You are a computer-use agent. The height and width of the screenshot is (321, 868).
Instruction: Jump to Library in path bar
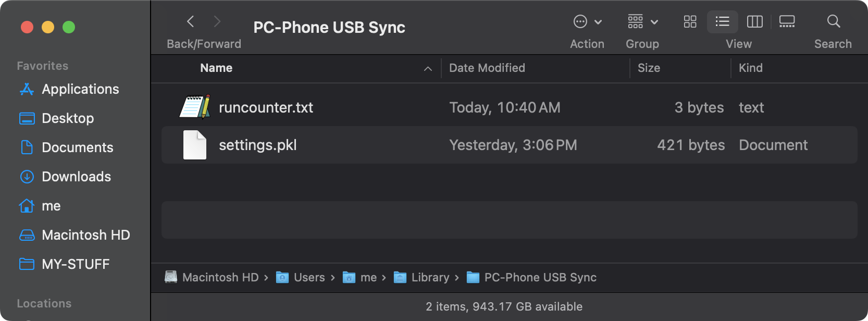(430, 277)
